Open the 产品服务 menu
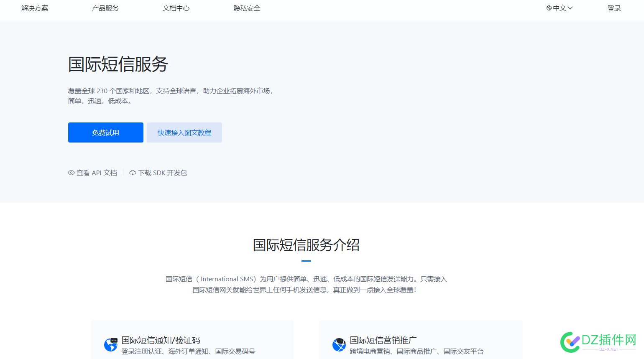Image resolution: width=644 pixels, height=359 pixels. tap(105, 8)
